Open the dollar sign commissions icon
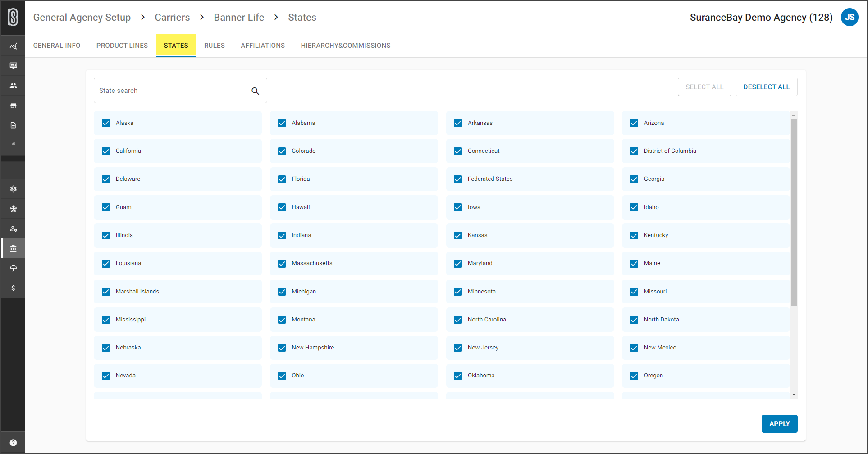This screenshot has height=454, width=868. [x=13, y=288]
